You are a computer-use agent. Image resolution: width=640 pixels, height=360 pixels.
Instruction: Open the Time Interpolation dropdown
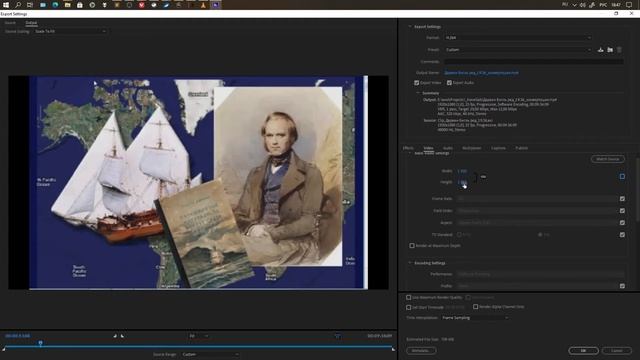pyautogui.click(x=475, y=318)
